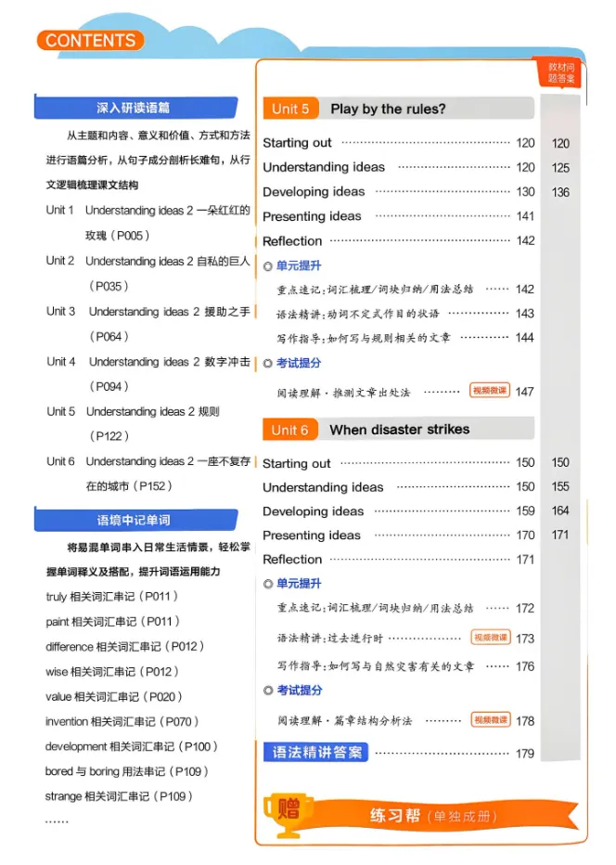The width and height of the screenshot is (616, 865).
Task: Click the circle bullet before Unit 5 单元提升
Action: pos(268,266)
